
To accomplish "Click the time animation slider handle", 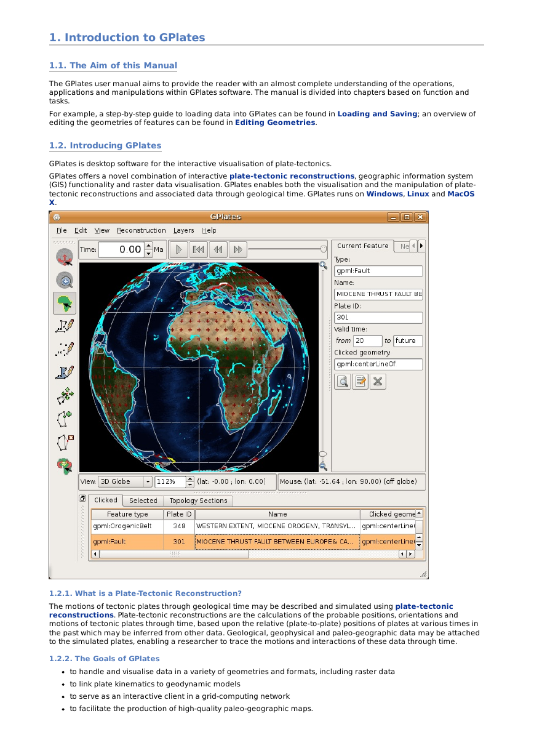I will (324, 249).
